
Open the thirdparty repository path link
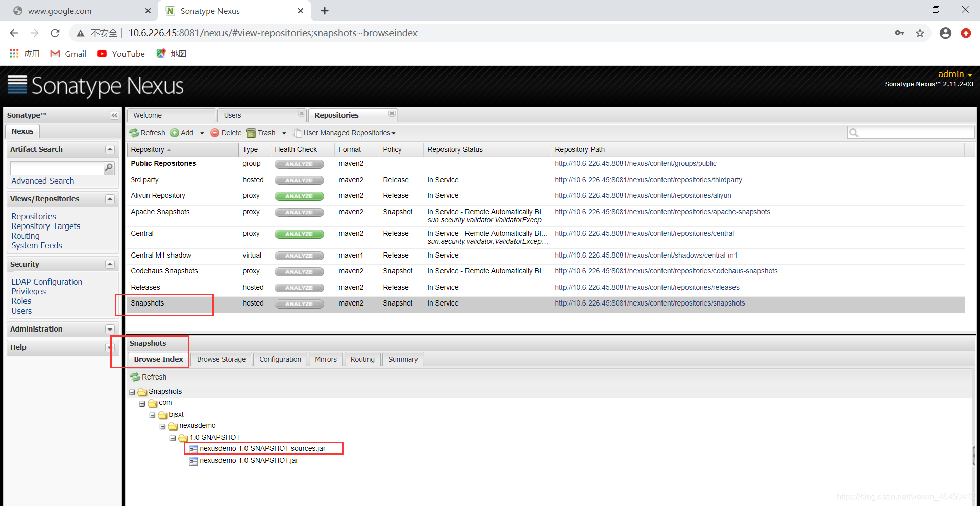tap(648, 180)
